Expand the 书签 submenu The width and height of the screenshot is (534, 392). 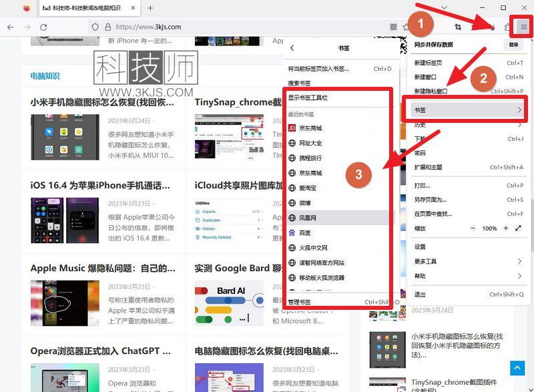[469, 110]
